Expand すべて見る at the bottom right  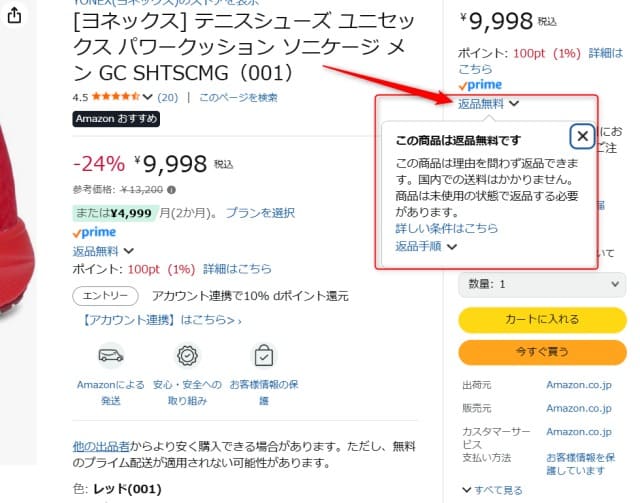click(494, 490)
